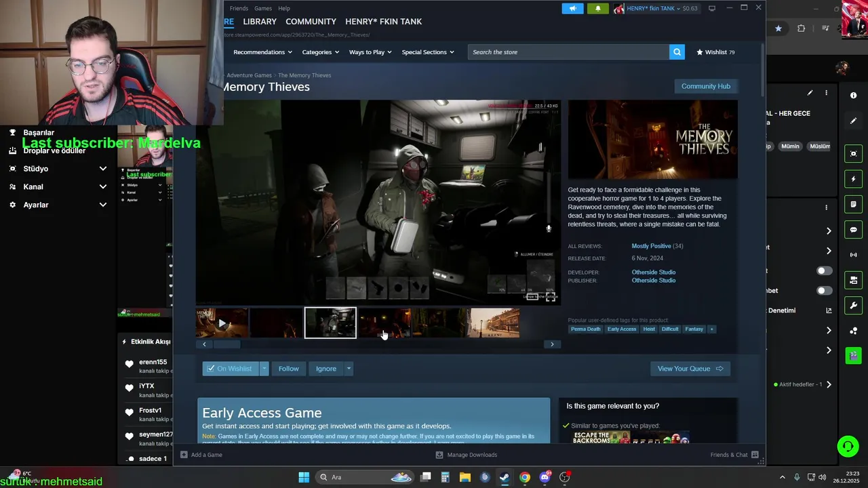Open Chrome from Windows taskbar
Image resolution: width=868 pixels, height=488 pixels.
[x=524, y=477]
